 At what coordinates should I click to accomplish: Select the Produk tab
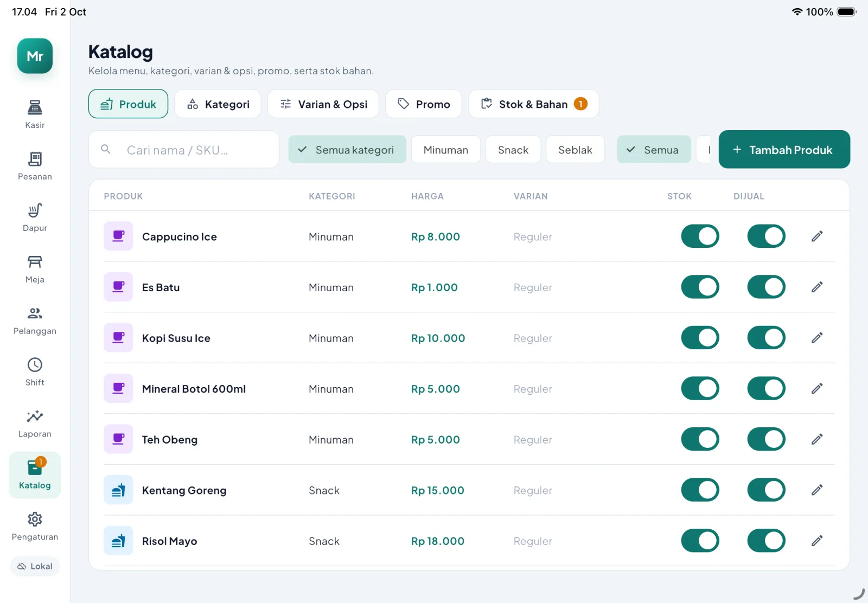pyautogui.click(x=128, y=104)
